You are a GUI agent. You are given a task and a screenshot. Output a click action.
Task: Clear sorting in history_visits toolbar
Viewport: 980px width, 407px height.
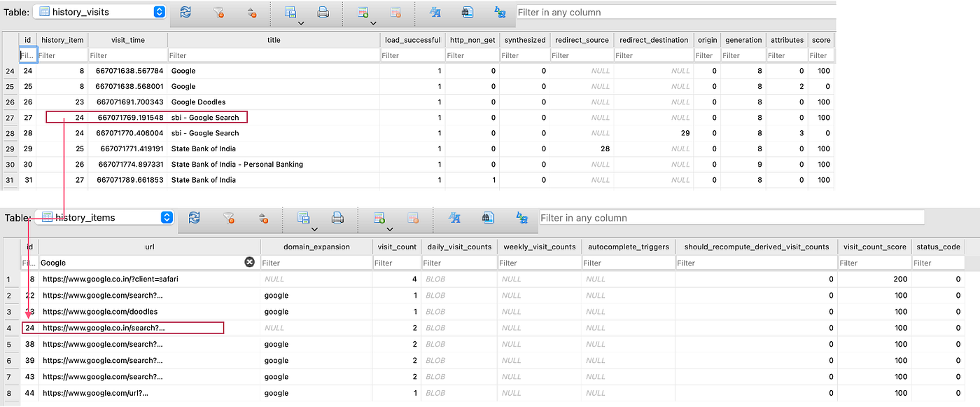pyautogui.click(x=251, y=12)
